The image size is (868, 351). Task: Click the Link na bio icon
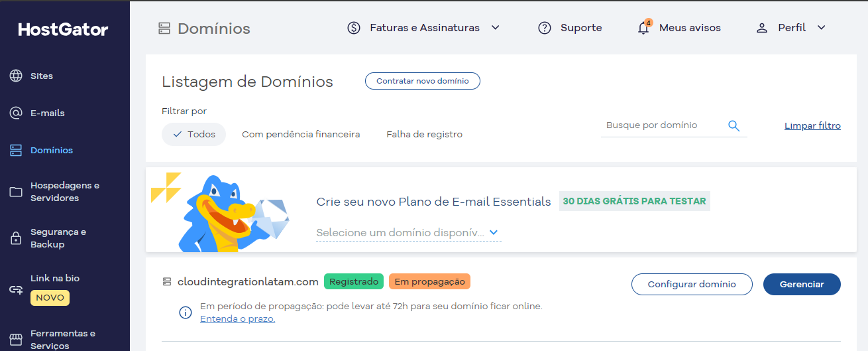click(16, 290)
